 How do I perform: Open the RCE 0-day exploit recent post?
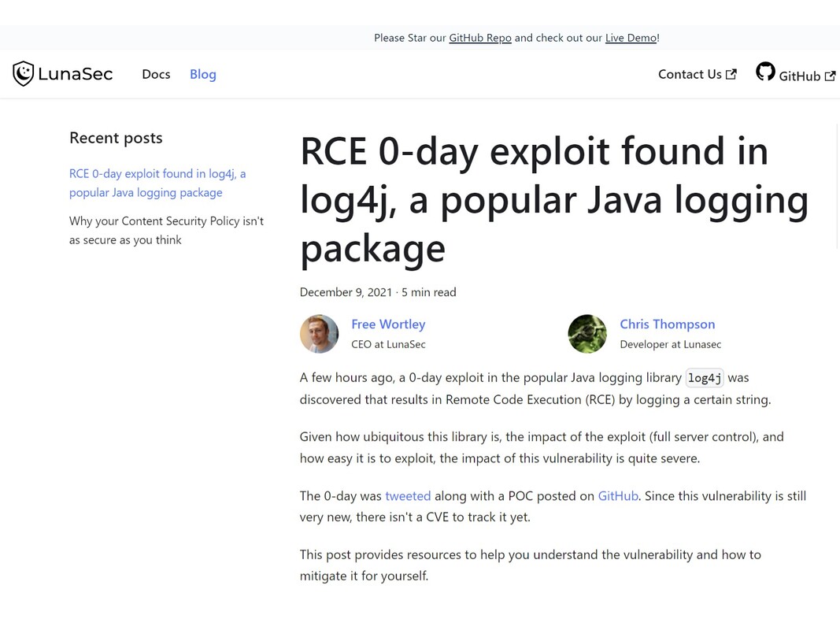tap(157, 183)
